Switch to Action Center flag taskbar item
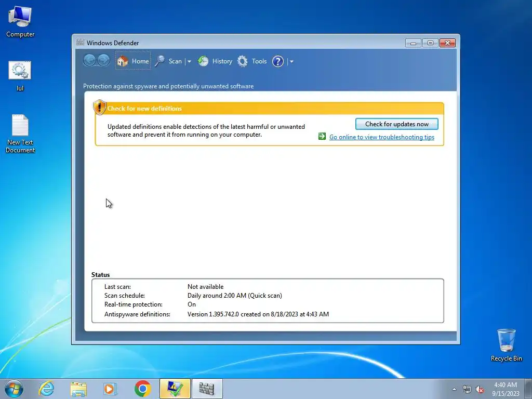Image resolution: width=532 pixels, height=399 pixels. [x=175, y=389]
